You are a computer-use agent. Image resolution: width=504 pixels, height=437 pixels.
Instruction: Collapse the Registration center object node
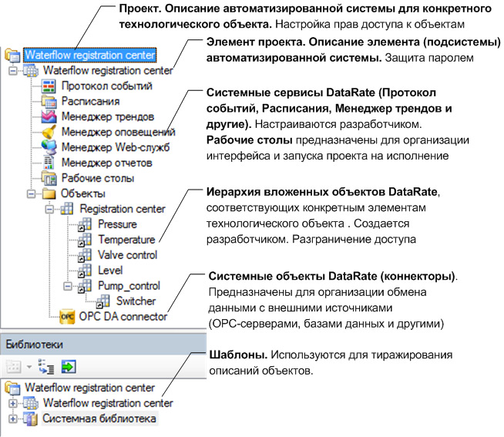(x=49, y=209)
